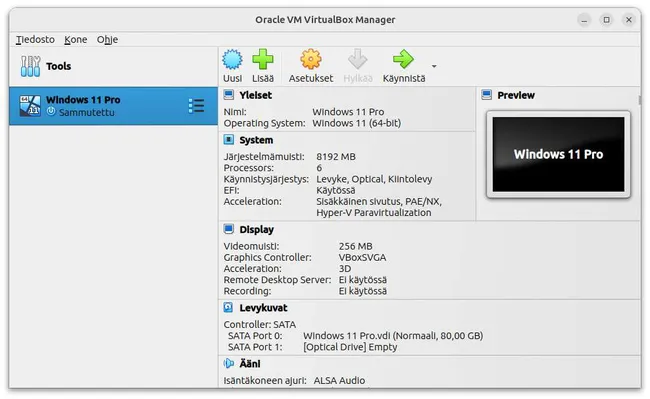
Task: Click the 256 MB video memory value
Action: [355, 246]
